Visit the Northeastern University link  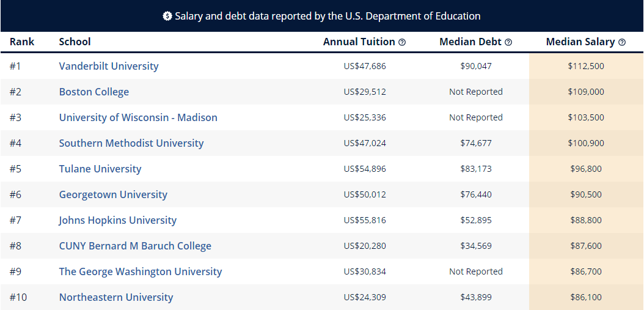pos(116,297)
